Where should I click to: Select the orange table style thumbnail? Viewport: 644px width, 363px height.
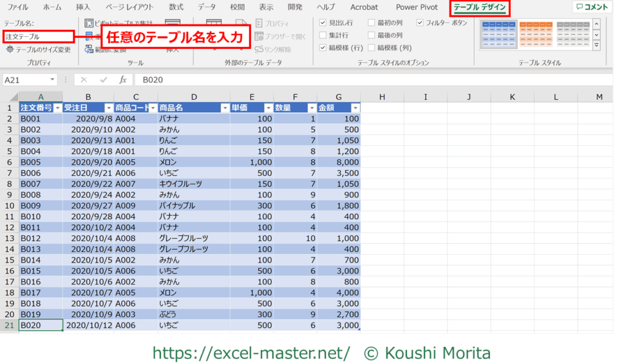tap(536, 34)
